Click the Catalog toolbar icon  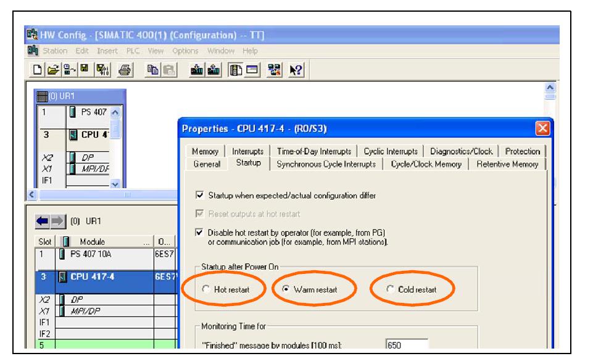[236, 70]
